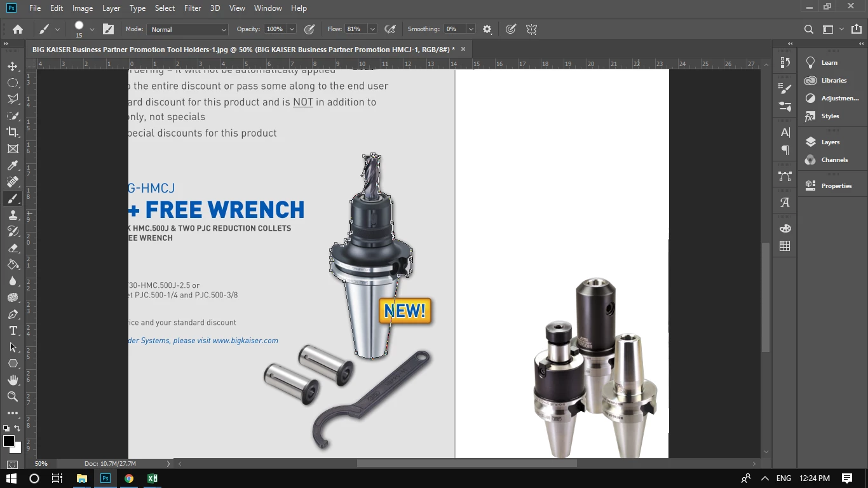Open the Learn panel

pyautogui.click(x=830, y=63)
